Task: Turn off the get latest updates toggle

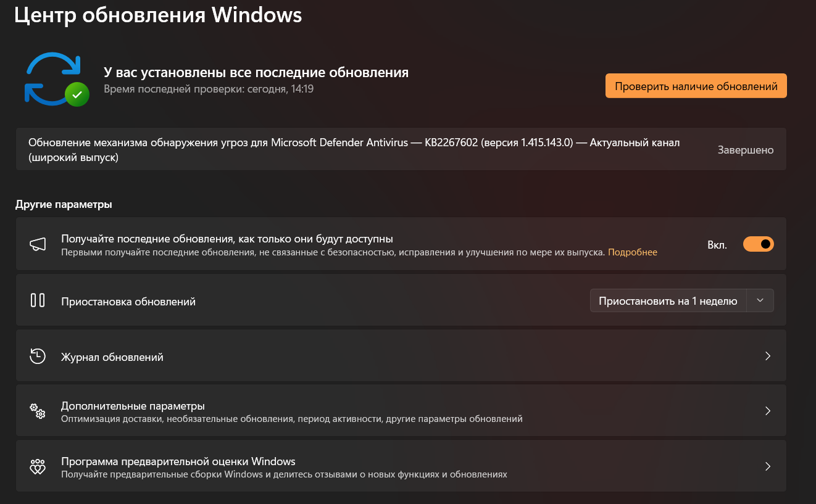Action: [758, 244]
